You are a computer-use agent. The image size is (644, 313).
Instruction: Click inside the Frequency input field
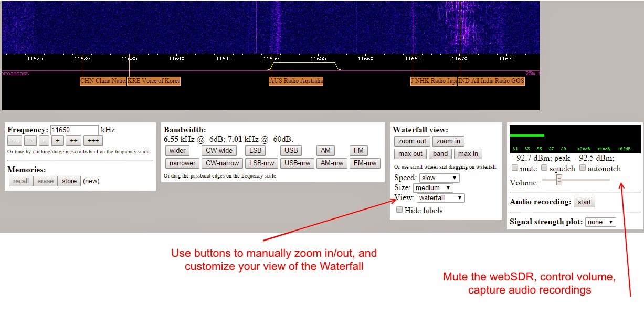(73, 129)
